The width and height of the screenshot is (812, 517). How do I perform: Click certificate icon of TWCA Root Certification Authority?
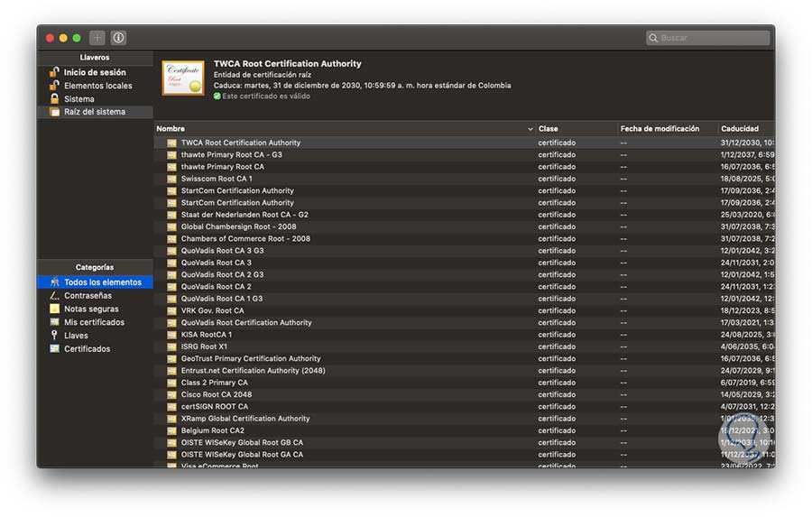click(172, 143)
